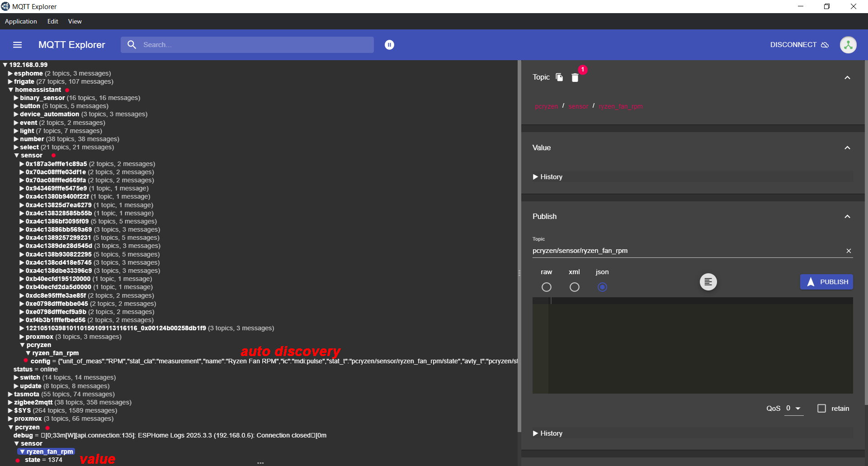Click the sensor breadcrumb in topic path
Viewport: 868px width, 466px height.
[579, 106]
